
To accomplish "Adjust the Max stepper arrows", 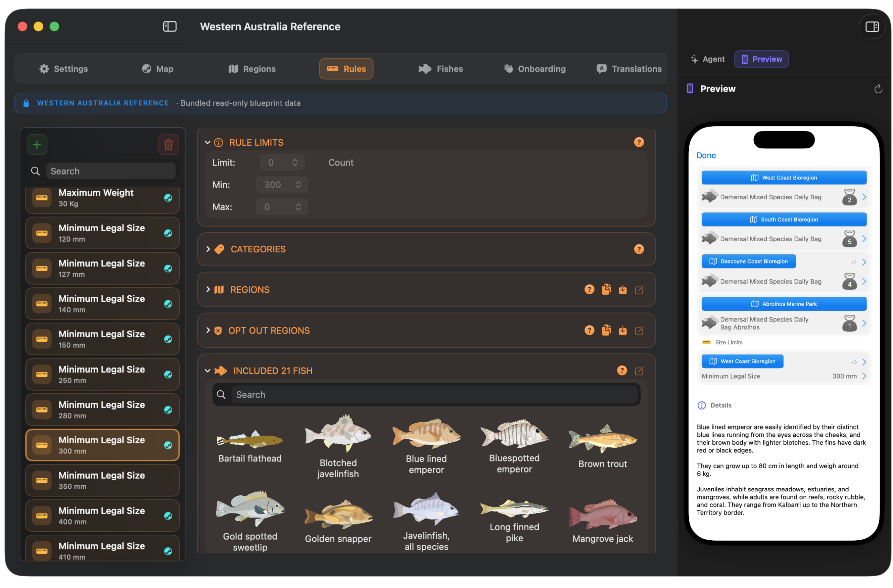I will 298,207.
